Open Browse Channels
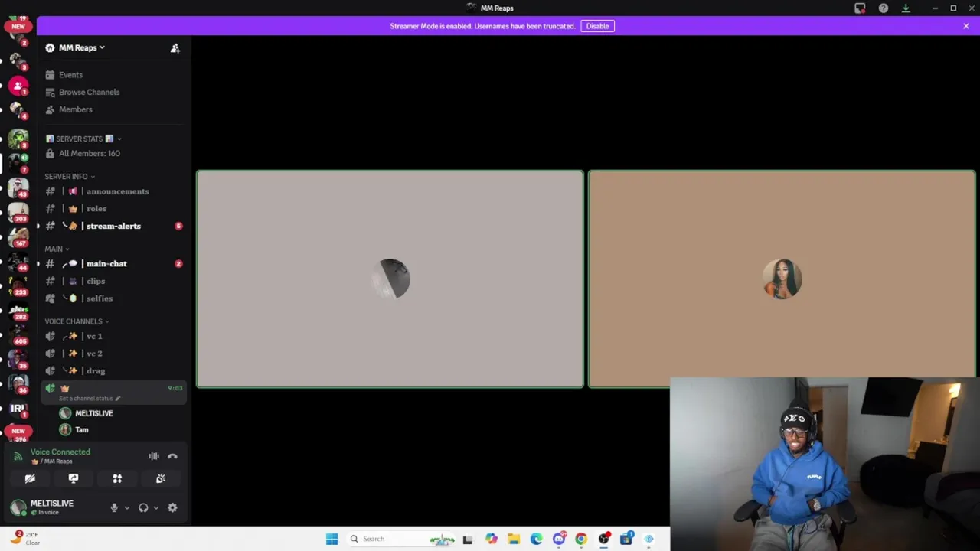Viewport: 980px width, 551px height. click(114, 92)
